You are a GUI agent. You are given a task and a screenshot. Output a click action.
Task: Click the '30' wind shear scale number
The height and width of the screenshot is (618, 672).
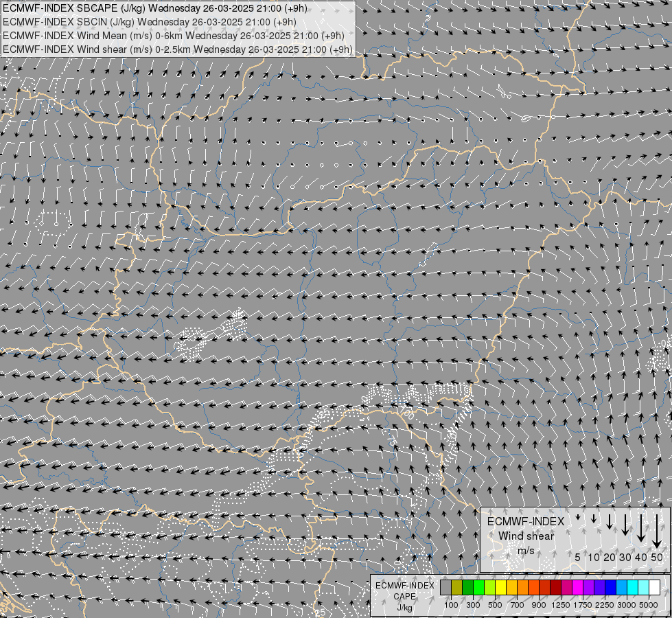click(625, 557)
